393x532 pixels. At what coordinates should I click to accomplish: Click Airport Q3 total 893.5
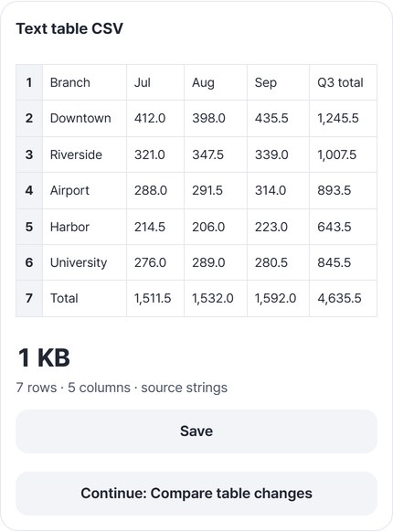[343, 191]
